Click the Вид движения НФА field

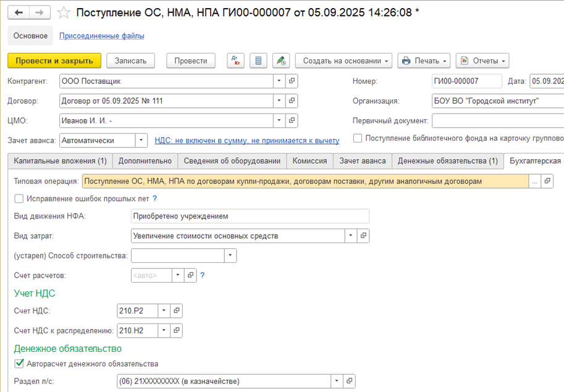pyautogui.click(x=250, y=216)
